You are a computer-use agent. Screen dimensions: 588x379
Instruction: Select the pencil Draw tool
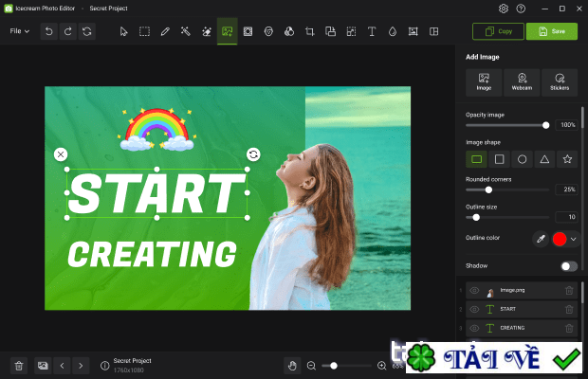click(x=165, y=31)
